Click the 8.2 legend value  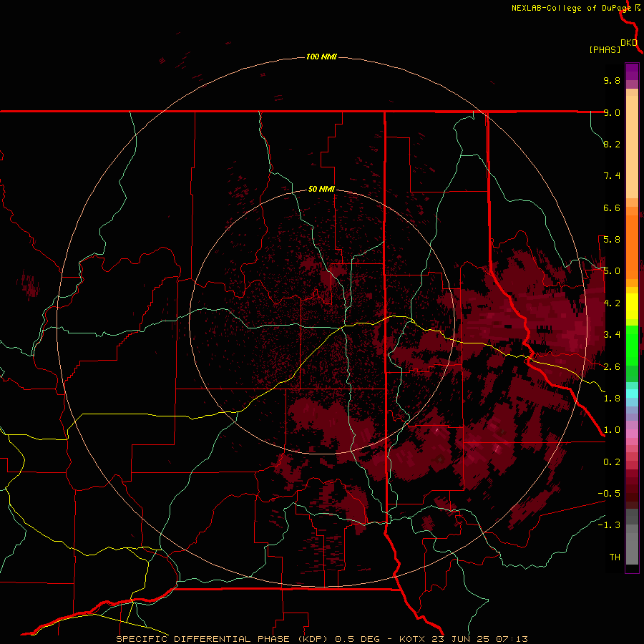[612, 144]
